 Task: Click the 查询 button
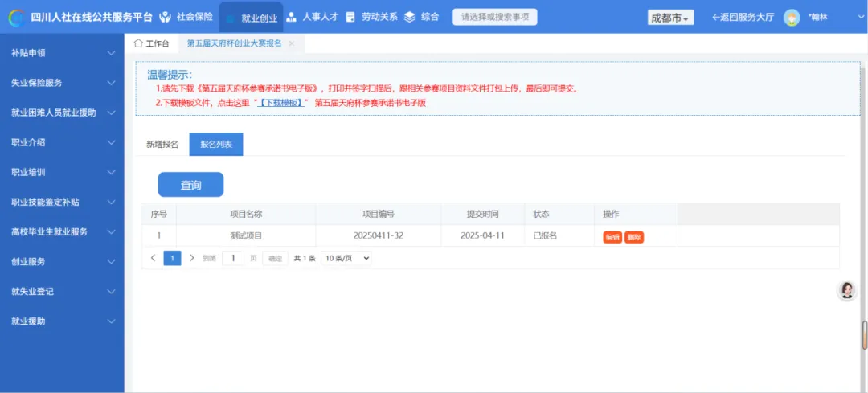click(190, 185)
